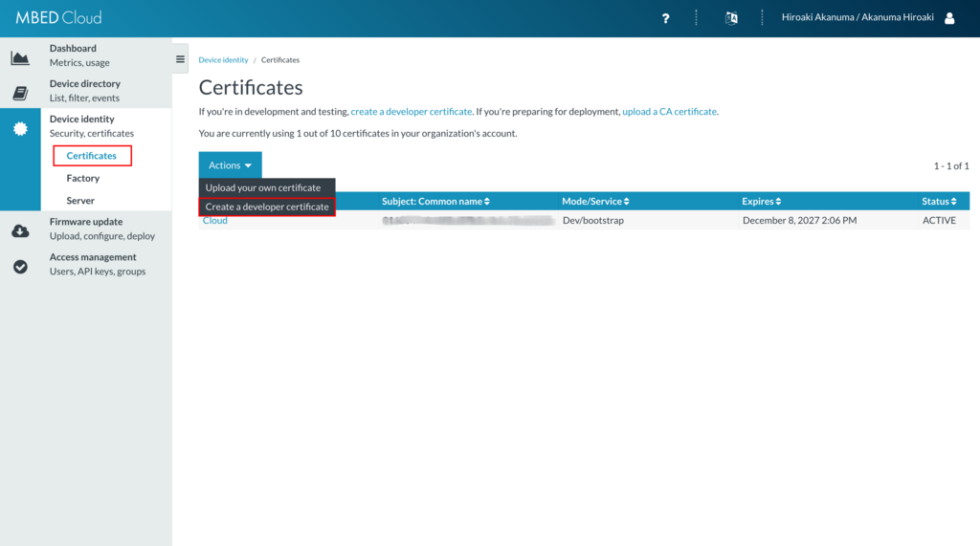Click the Firmware update cloud icon
The width and height of the screenshot is (980, 546).
[20, 231]
